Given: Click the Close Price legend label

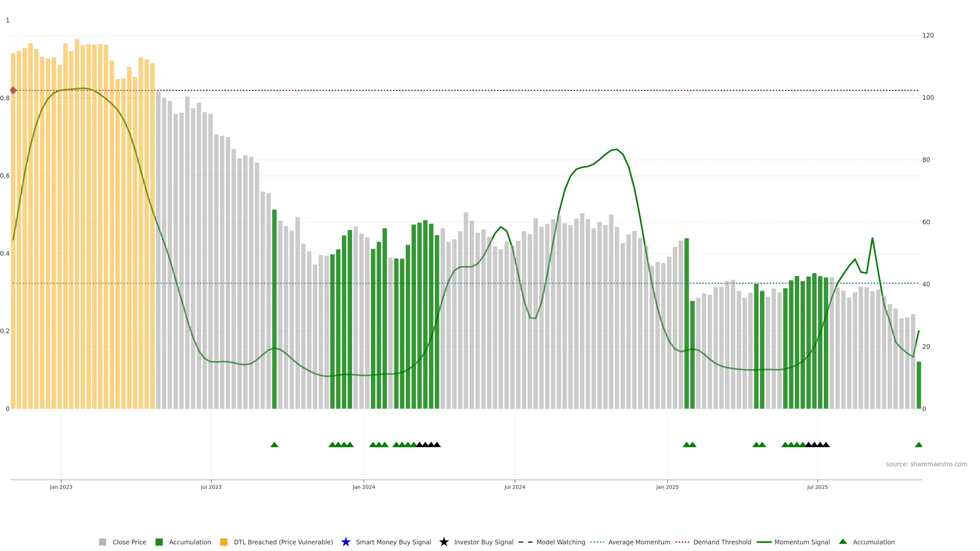Looking at the screenshot, I should click(x=129, y=542).
